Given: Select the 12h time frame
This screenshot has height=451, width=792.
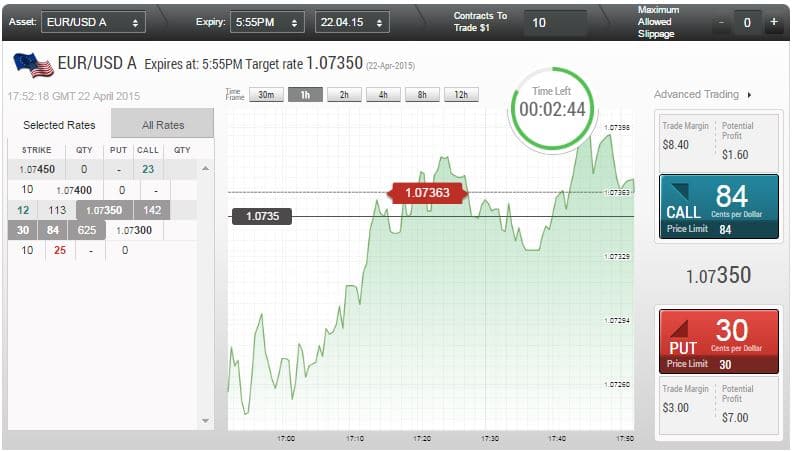Looking at the screenshot, I should [x=461, y=95].
